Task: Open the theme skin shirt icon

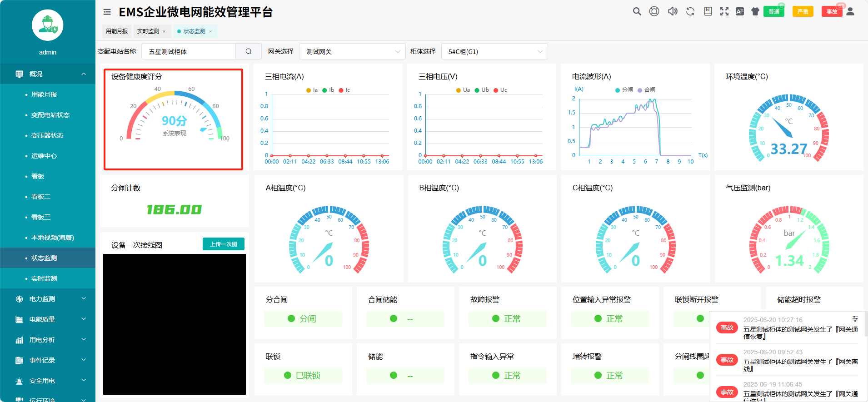Action: point(755,11)
